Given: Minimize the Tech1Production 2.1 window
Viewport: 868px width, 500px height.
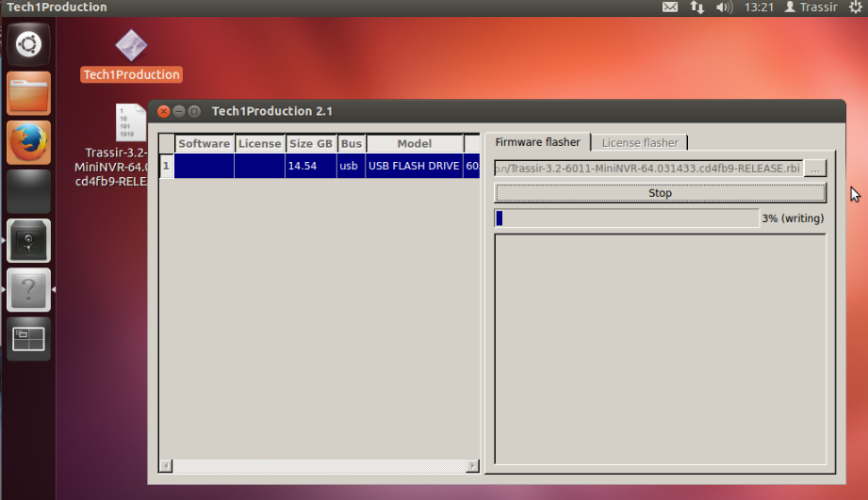Looking at the screenshot, I should (x=179, y=111).
